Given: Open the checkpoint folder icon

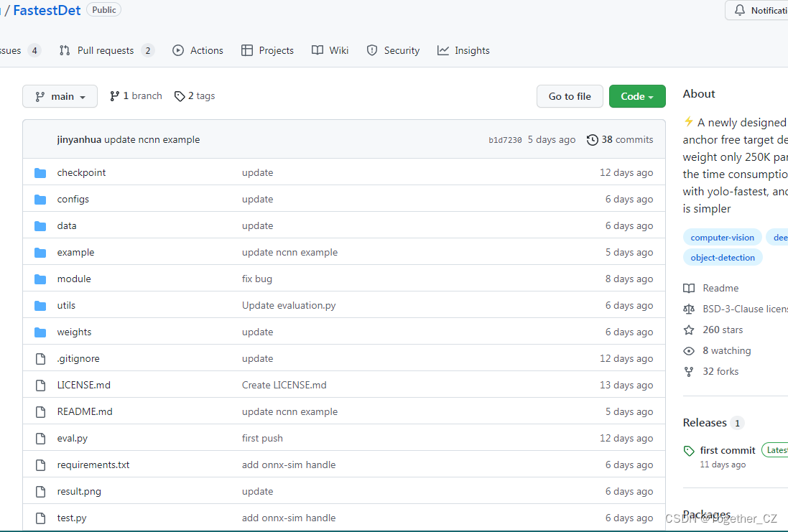Looking at the screenshot, I should (x=40, y=173).
